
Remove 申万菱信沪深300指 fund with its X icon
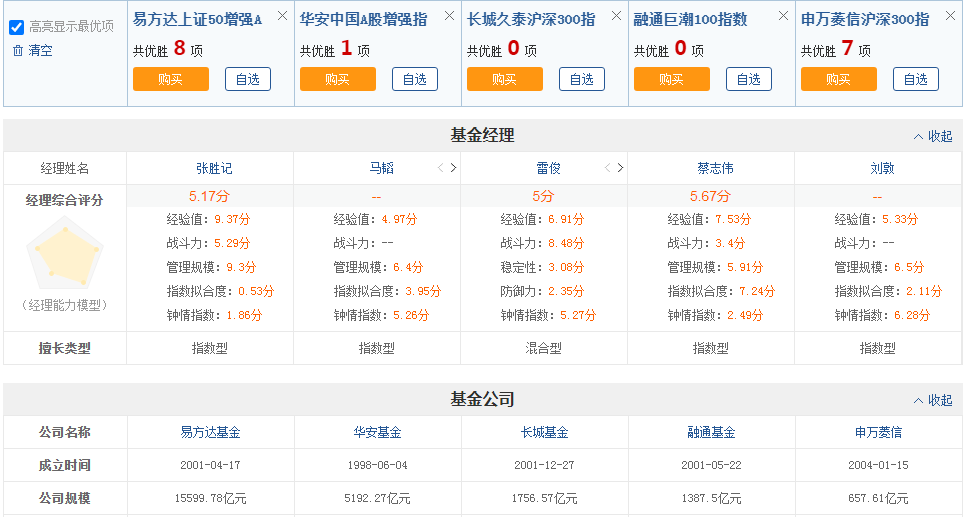click(950, 16)
